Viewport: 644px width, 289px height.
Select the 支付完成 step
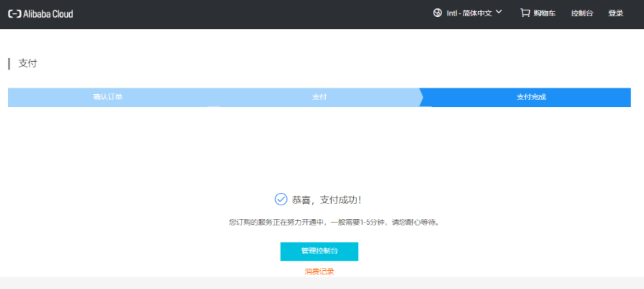tap(531, 97)
